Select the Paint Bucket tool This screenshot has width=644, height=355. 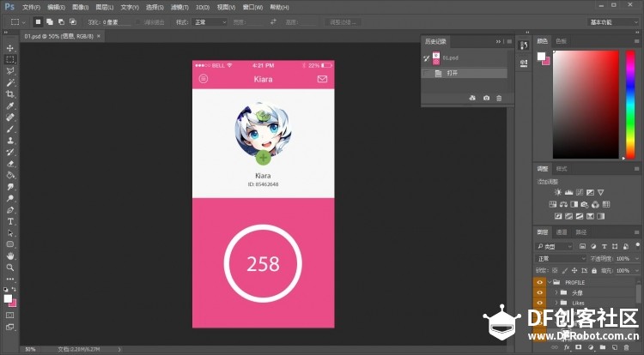[10, 175]
